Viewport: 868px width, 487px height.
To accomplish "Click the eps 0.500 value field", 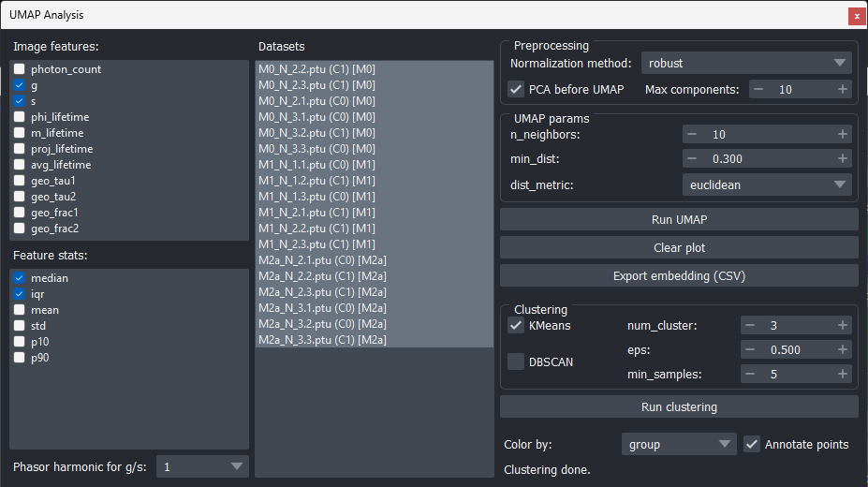I will coord(796,349).
